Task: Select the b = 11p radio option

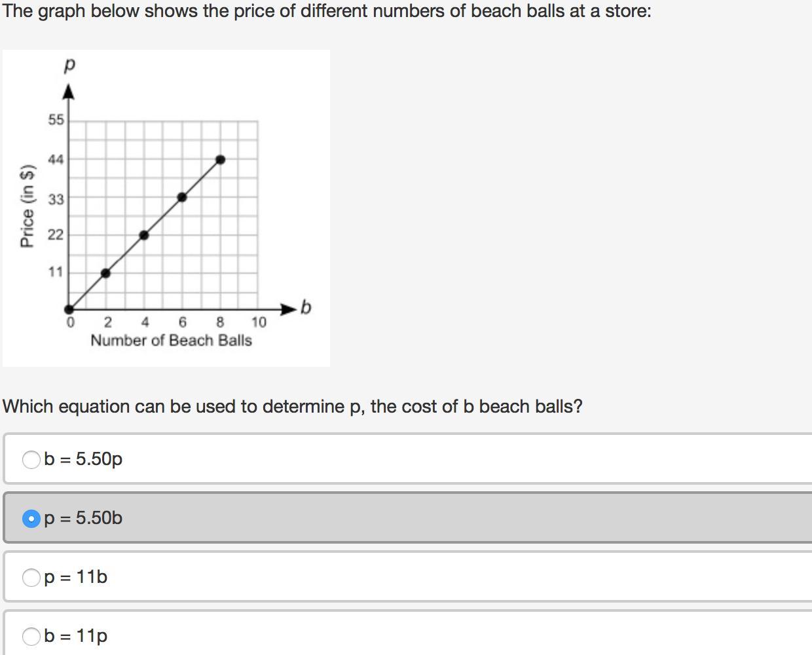Action: (31, 636)
